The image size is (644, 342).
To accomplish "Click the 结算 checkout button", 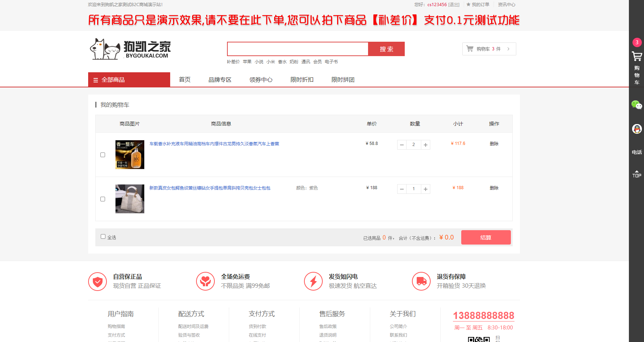I will pos(486,237).
